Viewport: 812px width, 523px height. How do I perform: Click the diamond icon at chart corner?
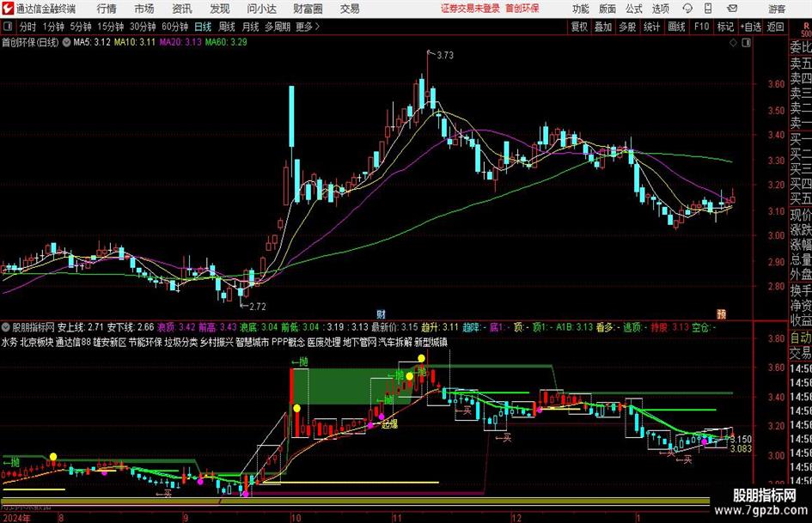click(x=733, y=43)
